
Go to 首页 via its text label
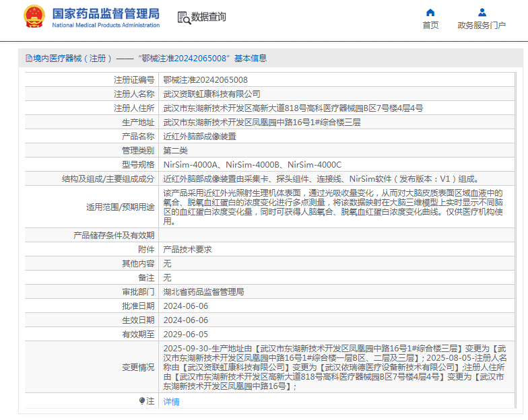430,26
